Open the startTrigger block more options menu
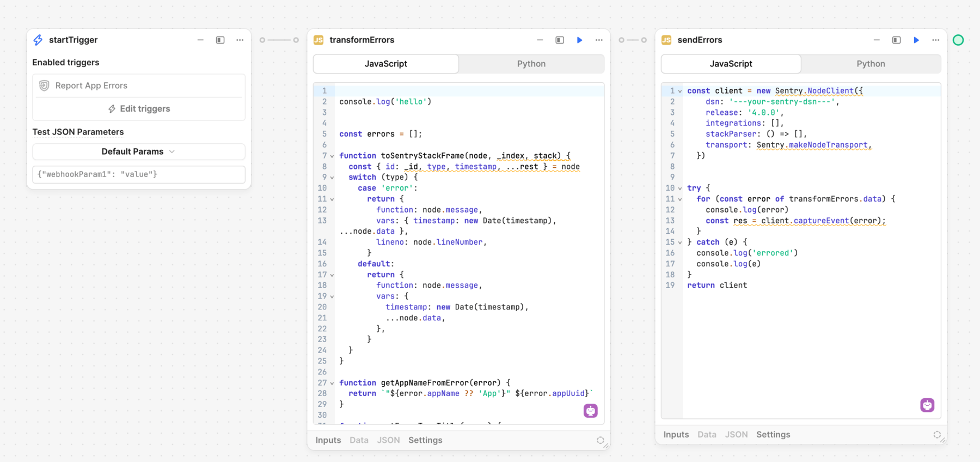The width and height of the screenshot is (980, 462). [x=240, y=40]
